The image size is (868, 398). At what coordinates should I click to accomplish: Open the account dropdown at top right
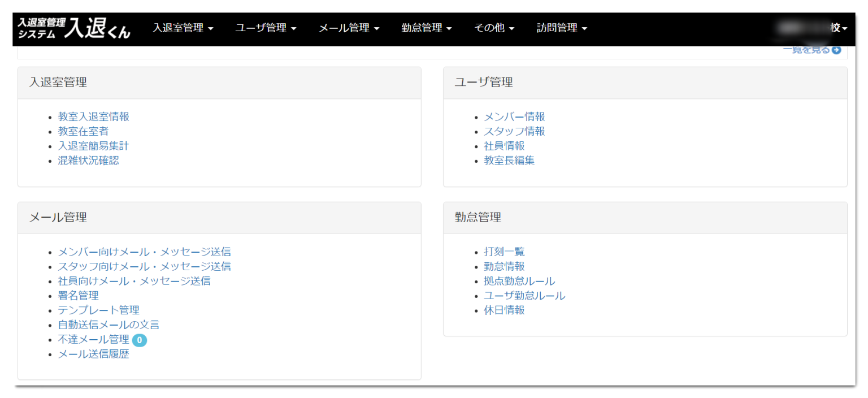pos(814,28)
